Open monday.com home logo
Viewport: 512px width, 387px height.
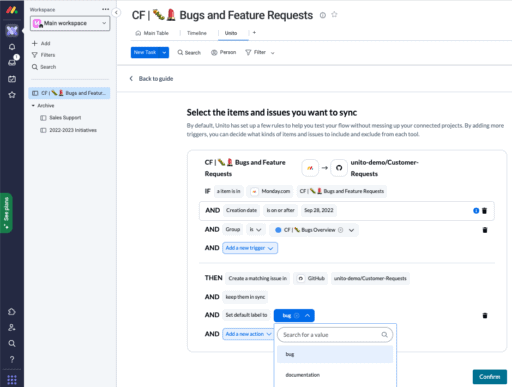coord(12,10)
